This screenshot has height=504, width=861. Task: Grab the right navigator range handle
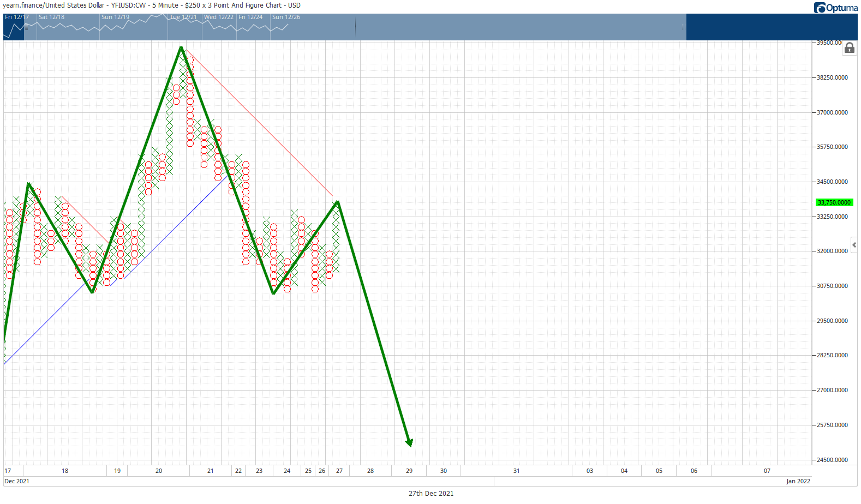684,27
